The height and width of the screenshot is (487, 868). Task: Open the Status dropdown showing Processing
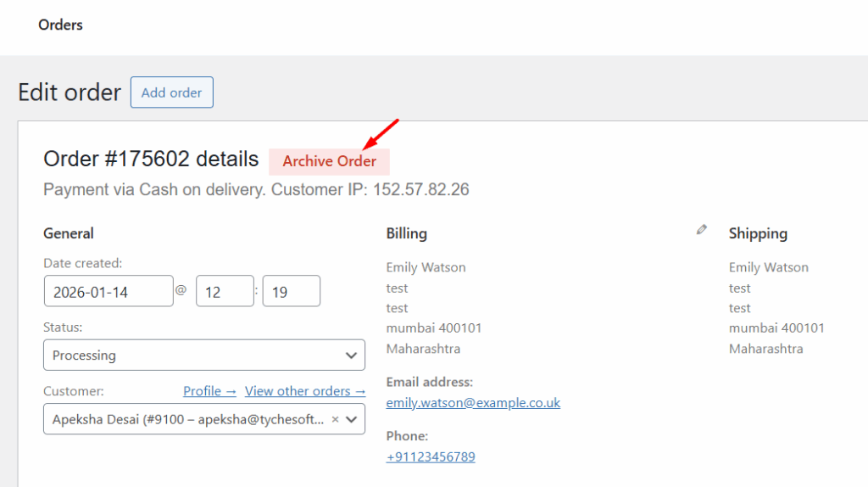point(203,355)
